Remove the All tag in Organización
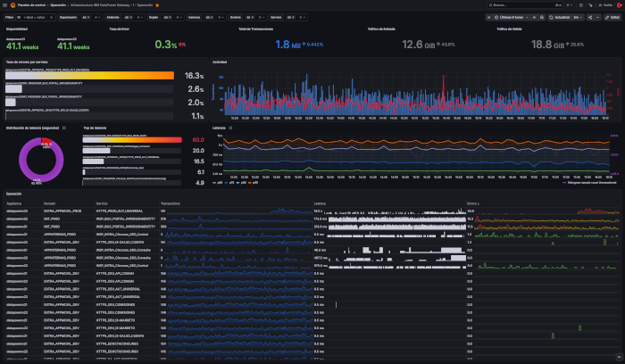The image size is (625, 364). click(88, 18)
